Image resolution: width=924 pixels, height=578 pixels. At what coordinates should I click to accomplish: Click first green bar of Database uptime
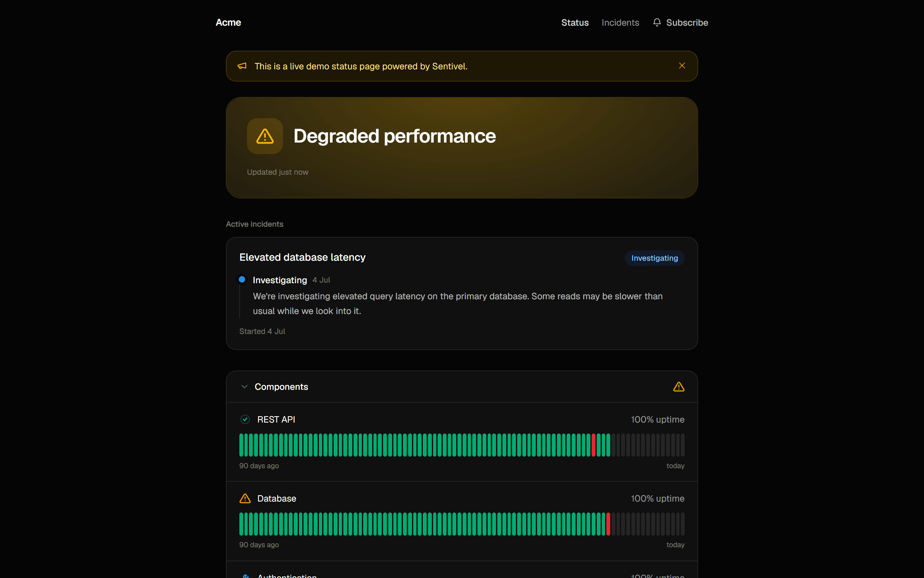point(241,524)
